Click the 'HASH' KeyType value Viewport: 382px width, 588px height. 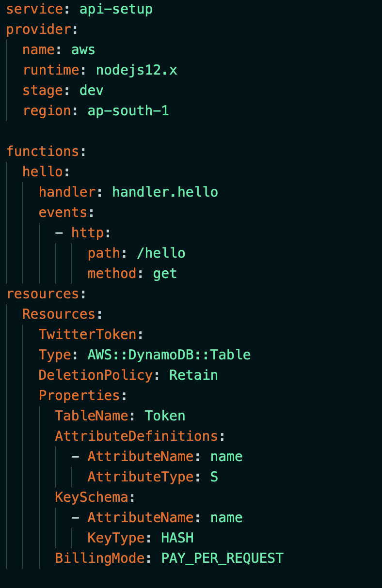(177, 538)
